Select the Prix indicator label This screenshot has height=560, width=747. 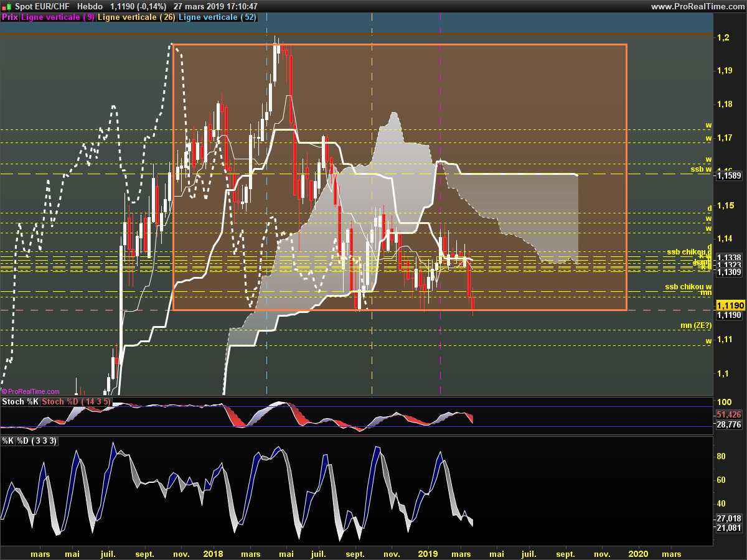tap(9, 17)
